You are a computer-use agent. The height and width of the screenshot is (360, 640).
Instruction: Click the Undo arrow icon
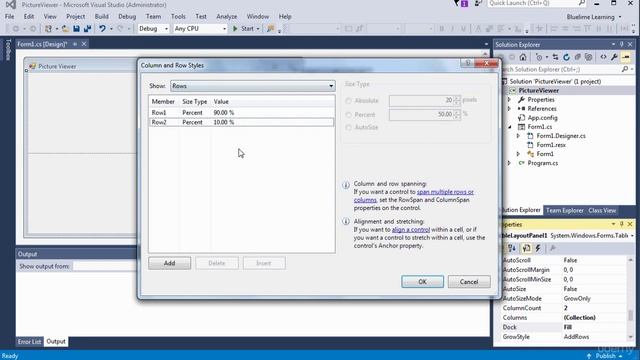click(102, 29)
